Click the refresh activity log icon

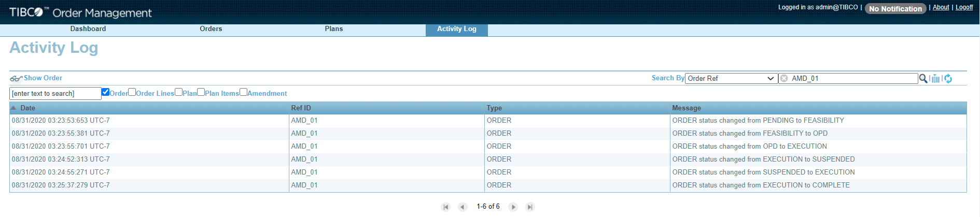click(948, 78)
